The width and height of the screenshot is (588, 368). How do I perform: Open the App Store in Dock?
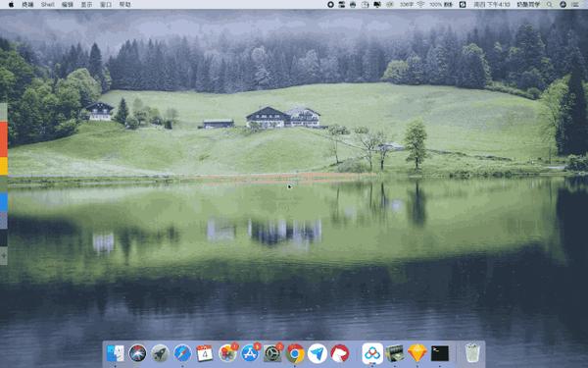(250, 353)
